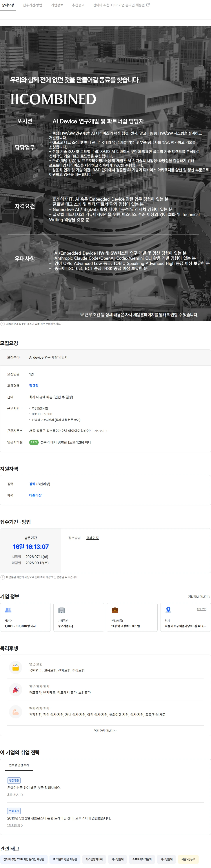This screenshot has height=868, width=211.
Task: Expand 1개 더보기 under 면접 후기
Action: pos(15,825)
